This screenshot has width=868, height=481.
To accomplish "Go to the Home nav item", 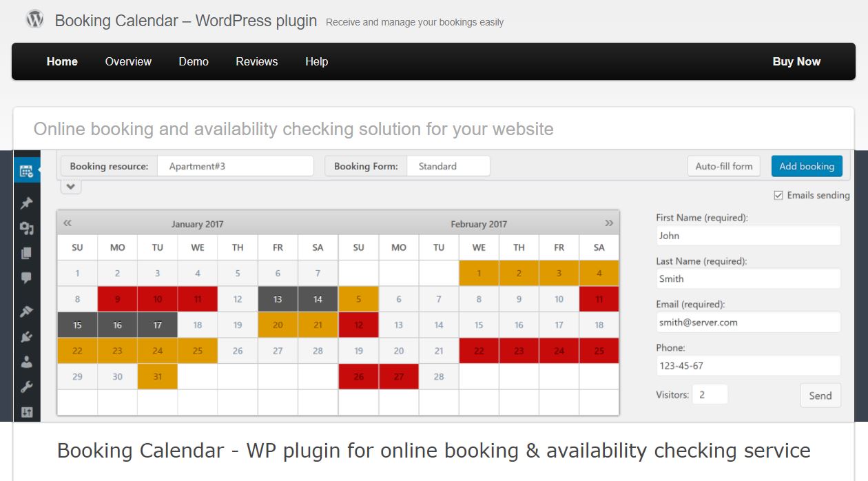I will (x=62, y=61).
